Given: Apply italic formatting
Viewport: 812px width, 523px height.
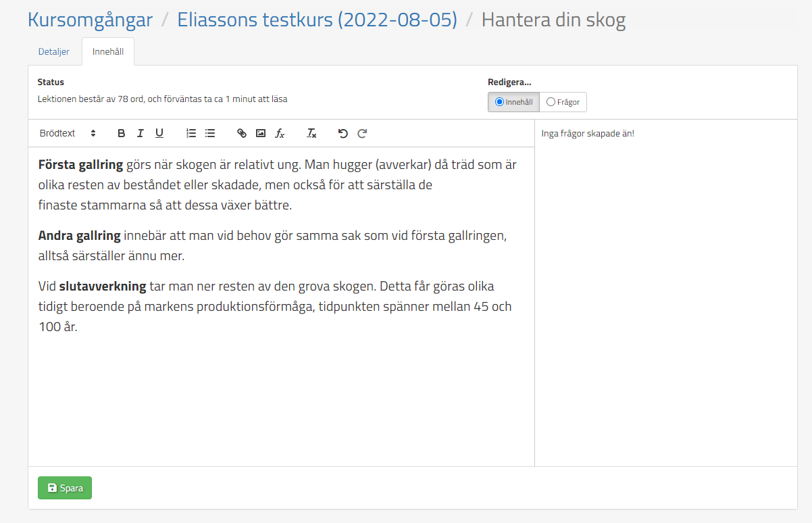Looking at the screenshot, I should [x=141, y=133].
